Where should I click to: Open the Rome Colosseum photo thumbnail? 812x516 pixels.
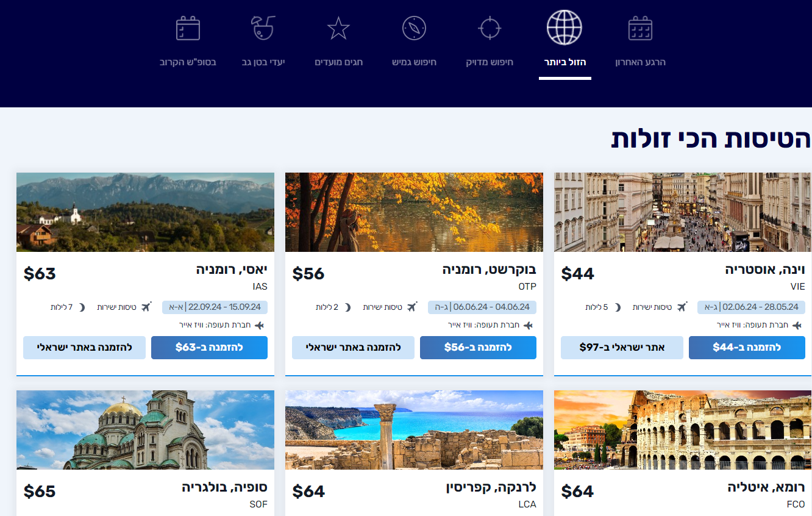pyautogui.click(x=683, y=430)
